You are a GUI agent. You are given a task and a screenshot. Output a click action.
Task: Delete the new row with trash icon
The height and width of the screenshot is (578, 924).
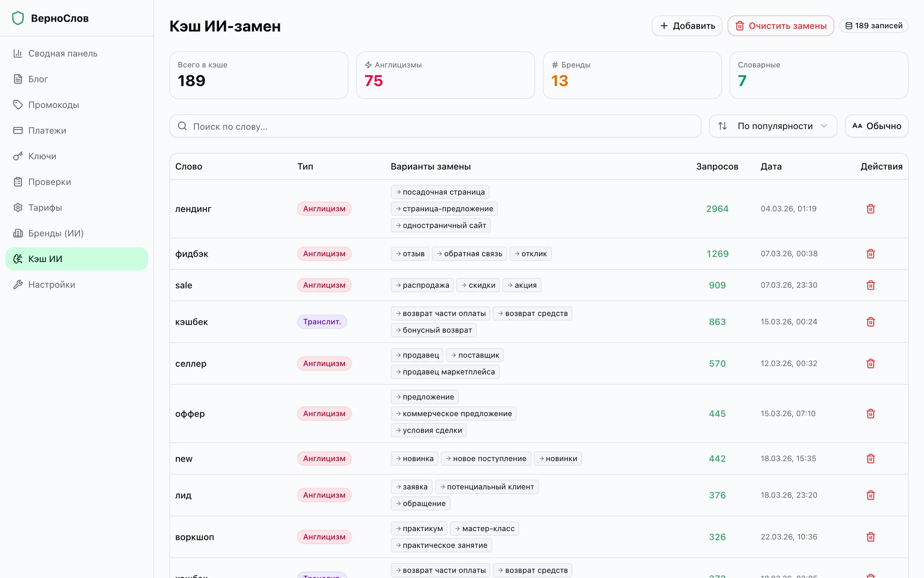coord(870,459)
